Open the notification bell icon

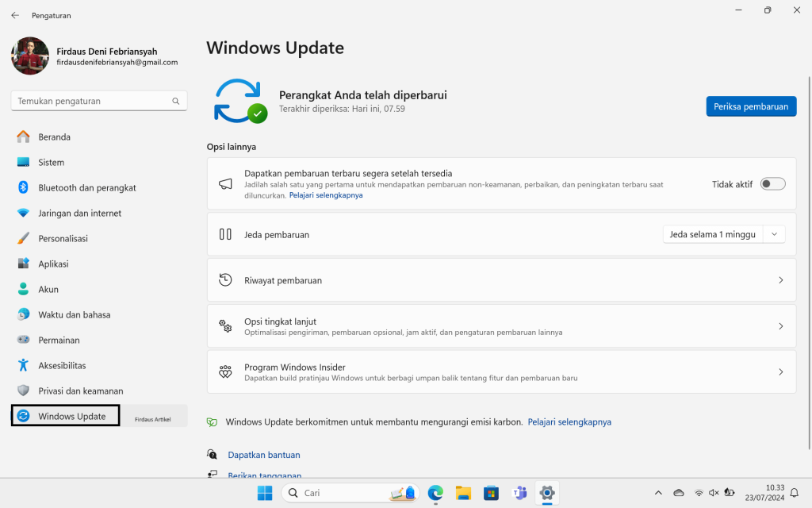795,493
